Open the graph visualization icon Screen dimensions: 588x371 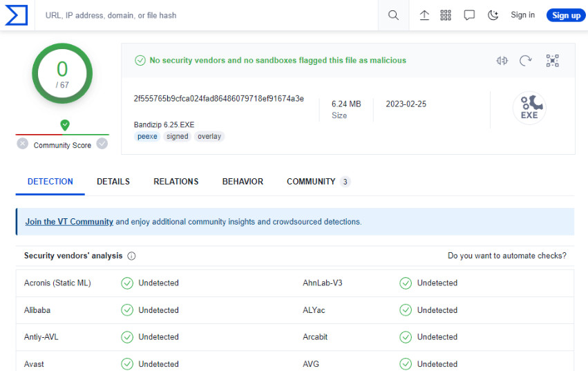pyautogui.click(x=552, y=60)
